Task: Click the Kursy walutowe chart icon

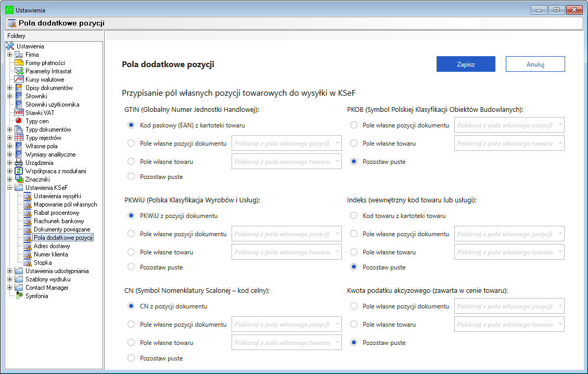Action: [19, 80]
